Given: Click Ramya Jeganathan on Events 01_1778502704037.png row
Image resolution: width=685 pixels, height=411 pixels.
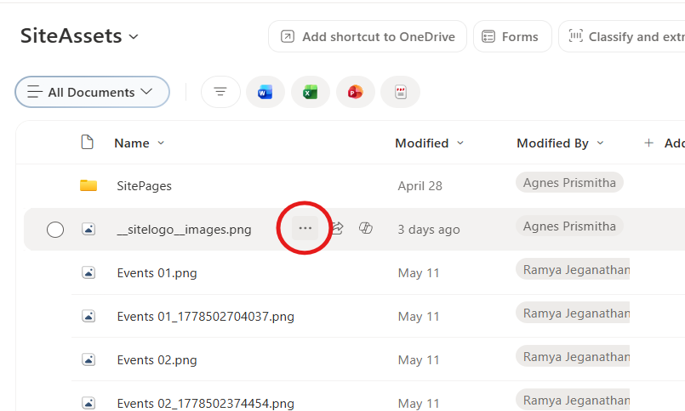Looking at the screenshot, I should [x=573, y=313].
